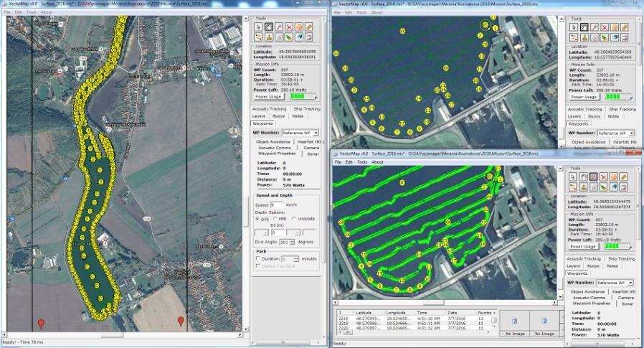Adjust the Dive Angle spinner arrows
Viewport: 644px width, 348px height.
point(292,243)
